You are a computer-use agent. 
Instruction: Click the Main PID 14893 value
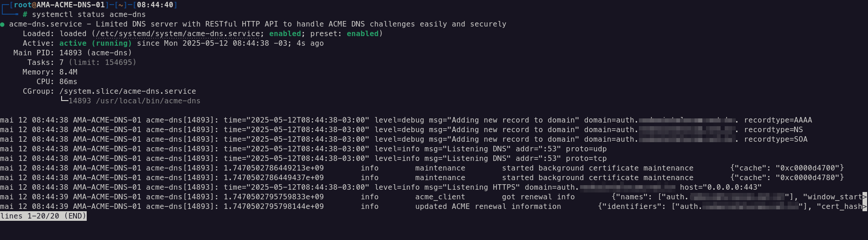(x=71, y=53)
